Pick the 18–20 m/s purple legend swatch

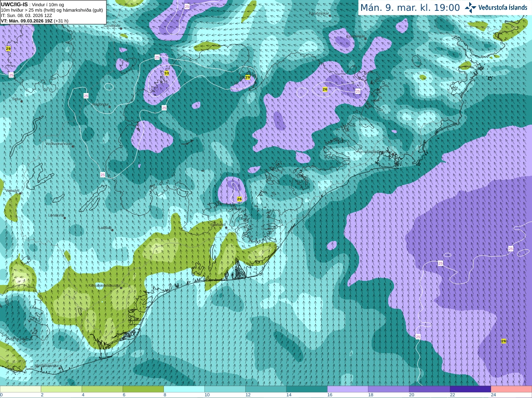tap(389, 389)
